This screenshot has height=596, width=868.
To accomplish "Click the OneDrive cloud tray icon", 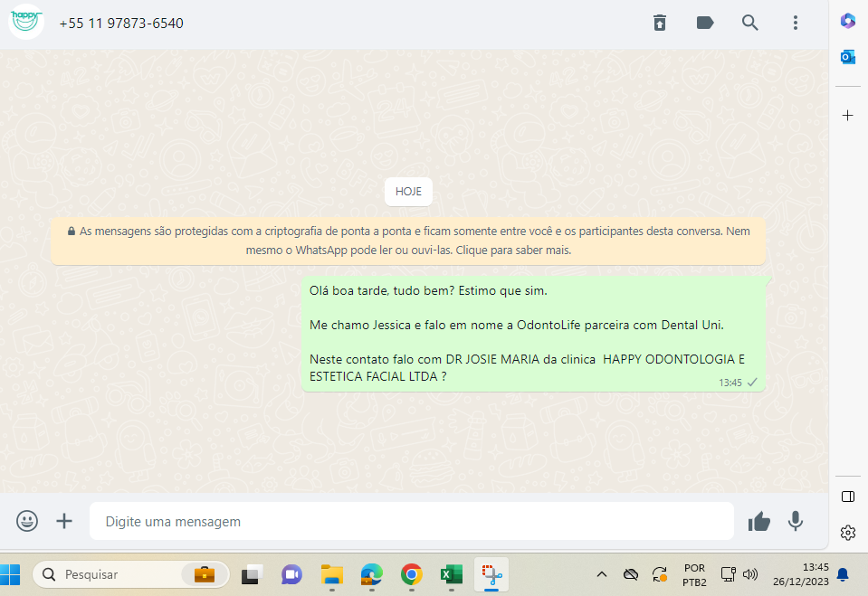I will (631, 574).
